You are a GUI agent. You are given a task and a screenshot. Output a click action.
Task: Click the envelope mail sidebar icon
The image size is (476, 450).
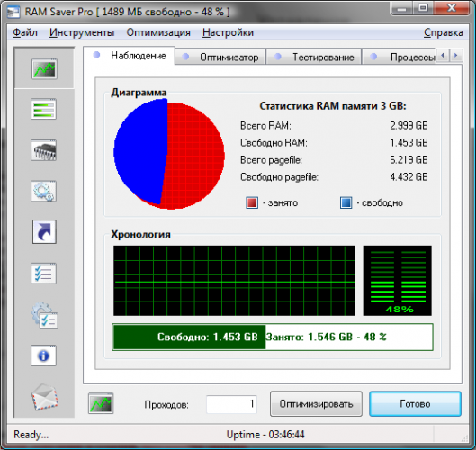pos(45,397)
